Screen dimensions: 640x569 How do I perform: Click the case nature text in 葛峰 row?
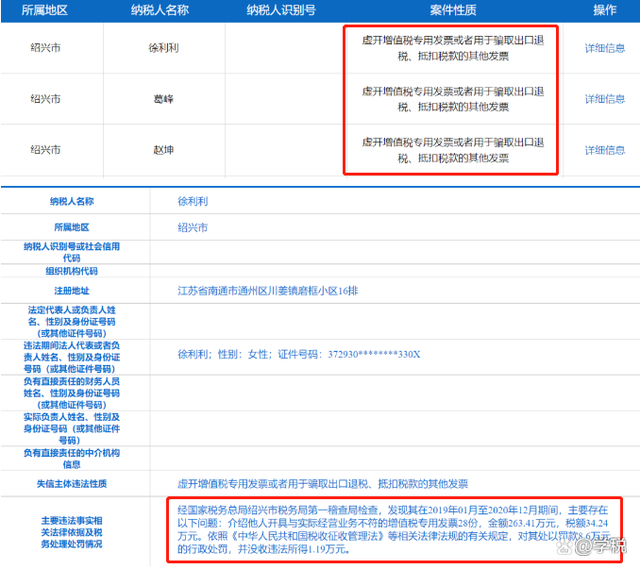coord(454,98)
